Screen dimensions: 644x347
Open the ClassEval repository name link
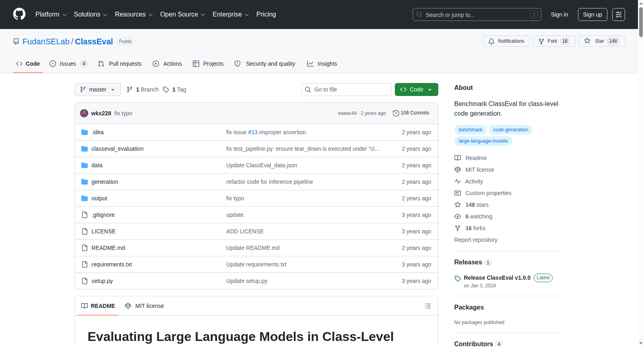(x=94, y=42)
